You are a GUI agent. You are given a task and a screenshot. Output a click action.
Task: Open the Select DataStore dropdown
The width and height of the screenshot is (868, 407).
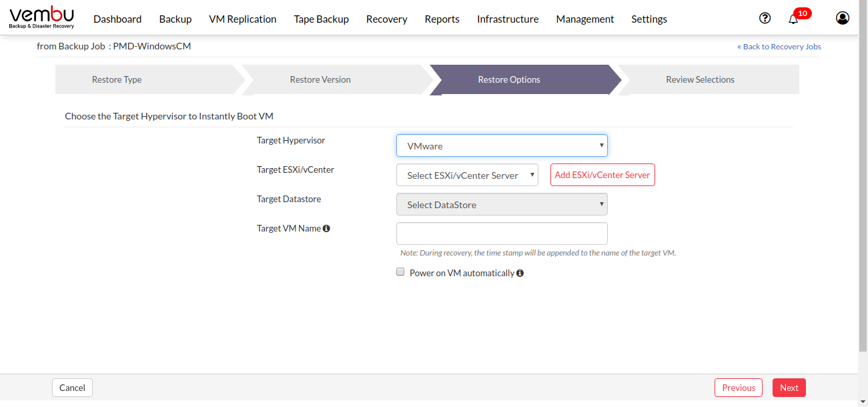(502, 204)
